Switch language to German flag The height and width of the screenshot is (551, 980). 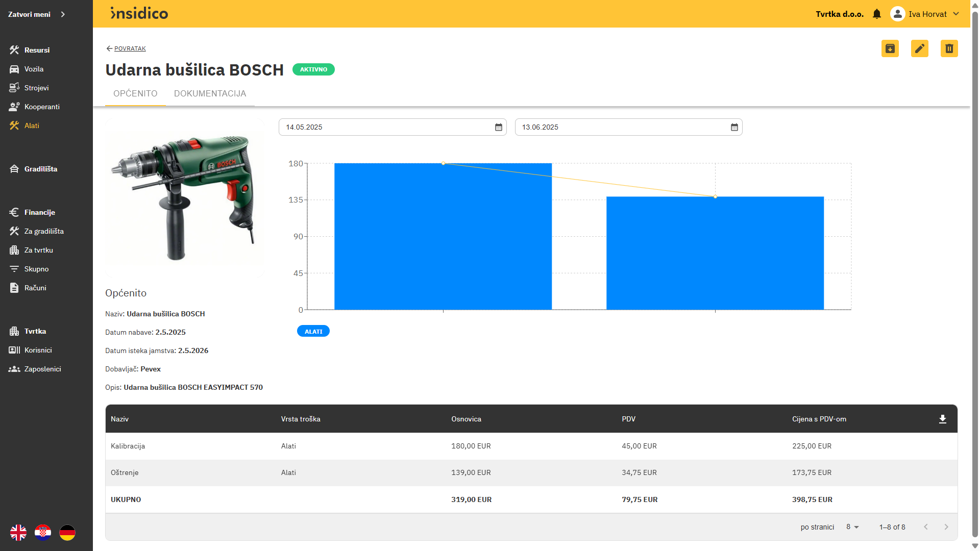(67, 533)
